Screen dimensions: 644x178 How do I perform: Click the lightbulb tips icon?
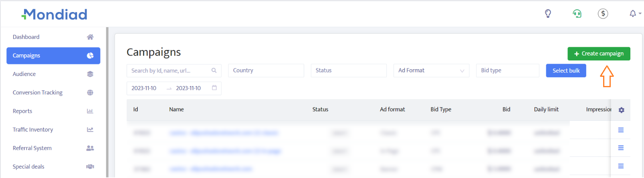[548, 14]
